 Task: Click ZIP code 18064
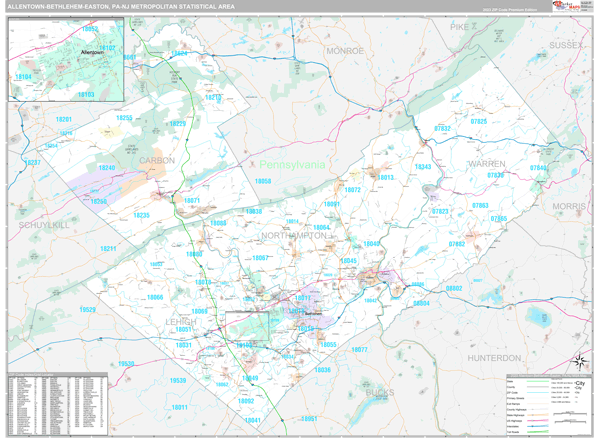[321, 228]
